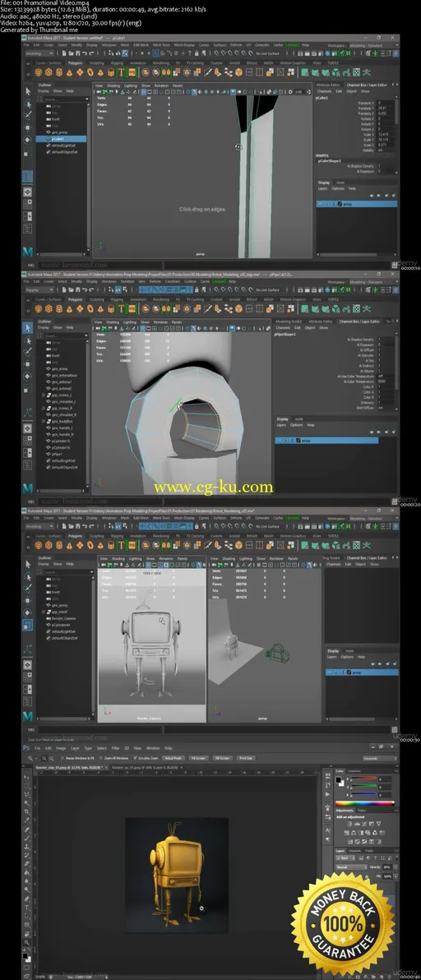Click Fit Screen button in Photoshop options bar
The width and height of the screenshot is (421, 980).
click(199, 758)
